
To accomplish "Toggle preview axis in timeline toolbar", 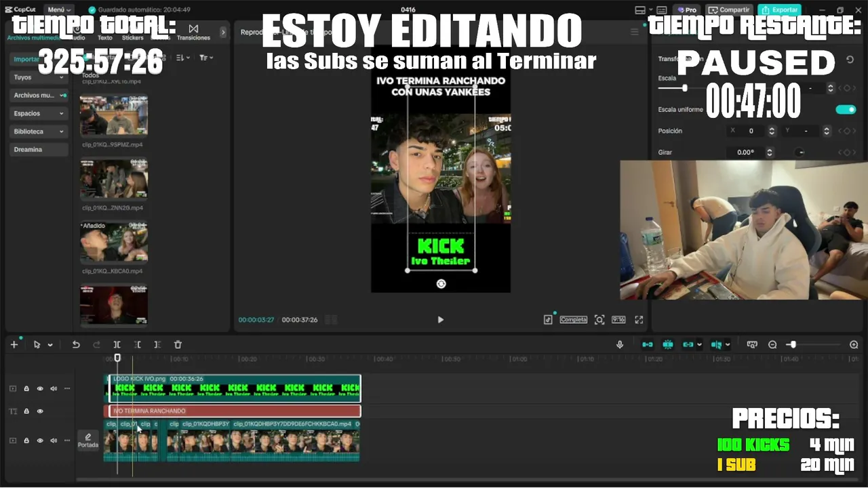I will tap(717, 344).
